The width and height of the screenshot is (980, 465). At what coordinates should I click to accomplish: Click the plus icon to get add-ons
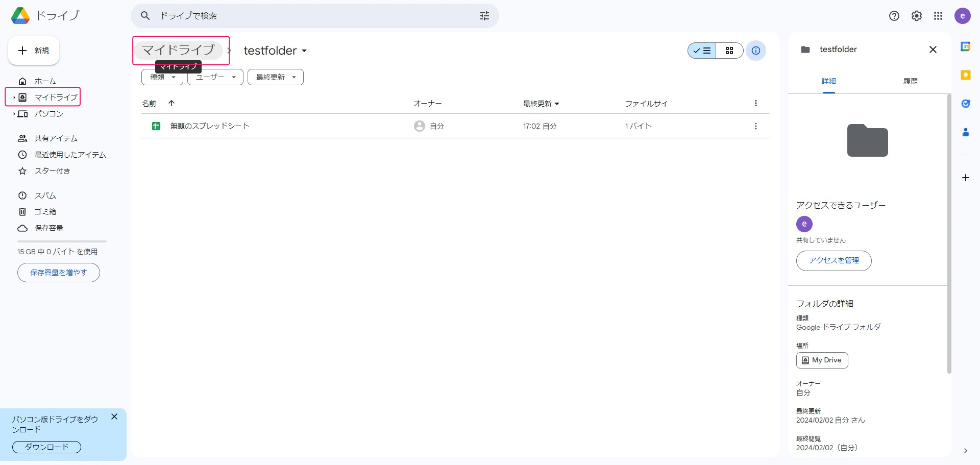pos(966,178)
